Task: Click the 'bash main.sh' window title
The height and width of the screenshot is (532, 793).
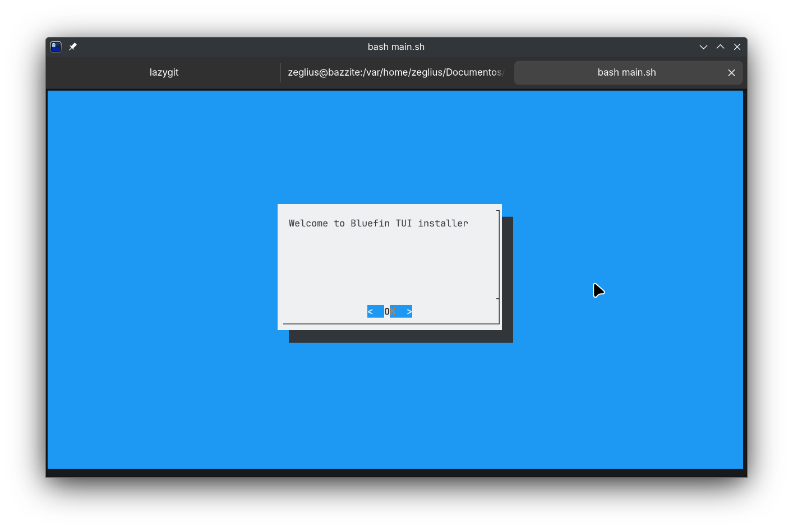Action: tap(396, 47)
